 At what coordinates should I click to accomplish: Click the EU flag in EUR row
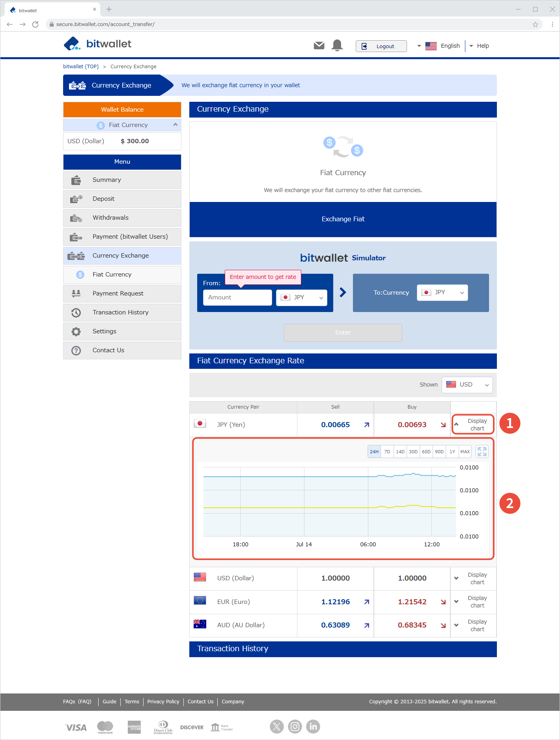(200, 600)
